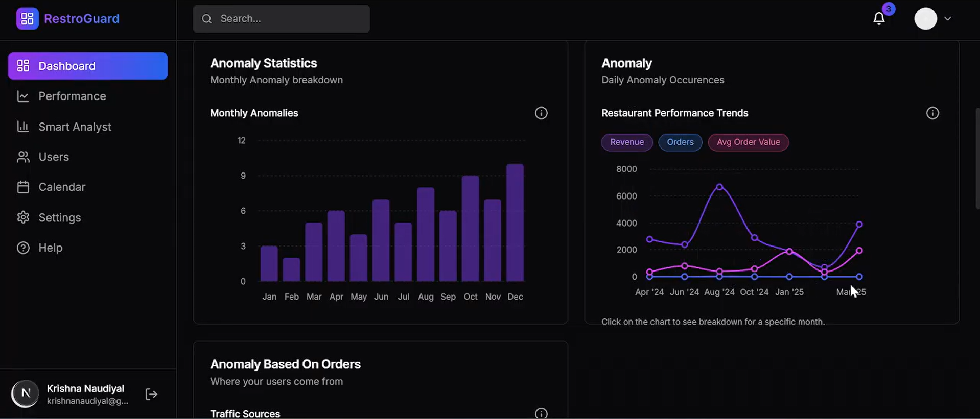Toggle the Revenue series chip
The width and height of the screenshot is (980, 419).
click(626, 142)
